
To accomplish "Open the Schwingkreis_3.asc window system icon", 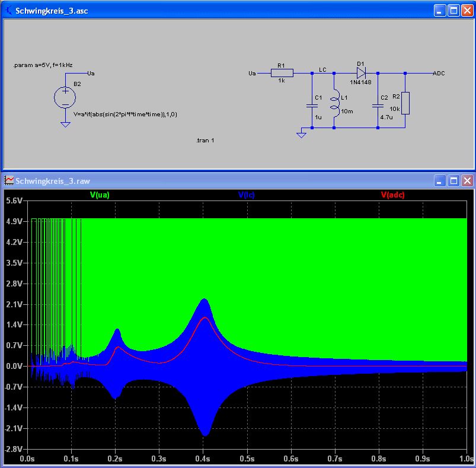I will coord(8,11).
